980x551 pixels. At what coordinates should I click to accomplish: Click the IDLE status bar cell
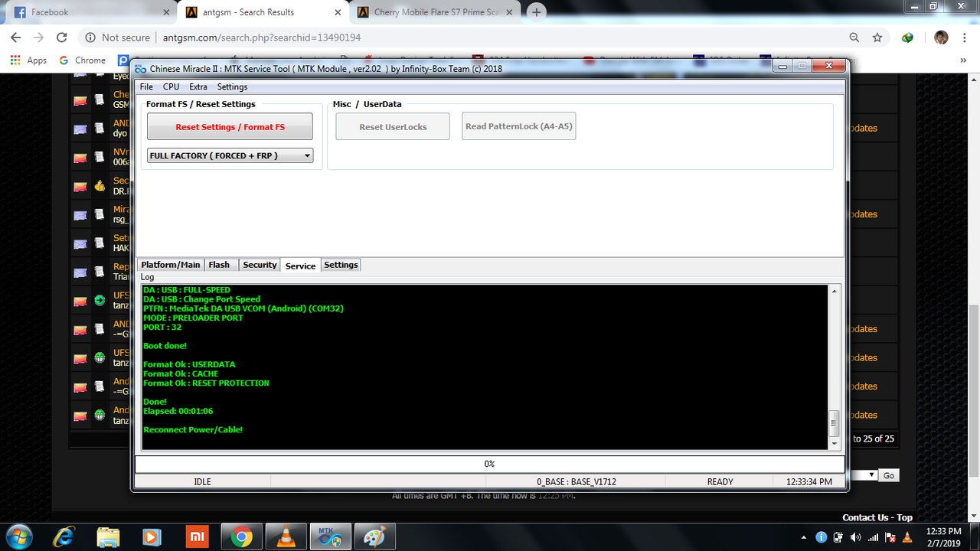(202, 482)
